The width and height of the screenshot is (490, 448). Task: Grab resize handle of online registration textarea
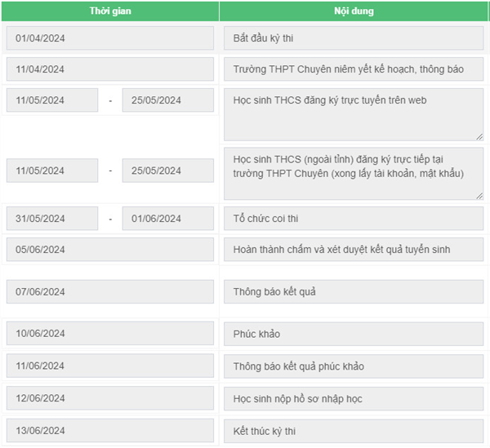(479, 137)
